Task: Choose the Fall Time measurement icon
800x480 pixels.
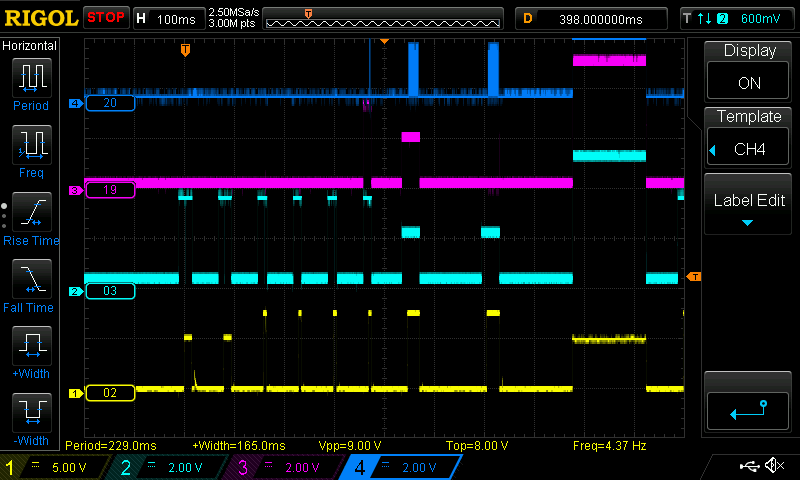Action: 30,282
